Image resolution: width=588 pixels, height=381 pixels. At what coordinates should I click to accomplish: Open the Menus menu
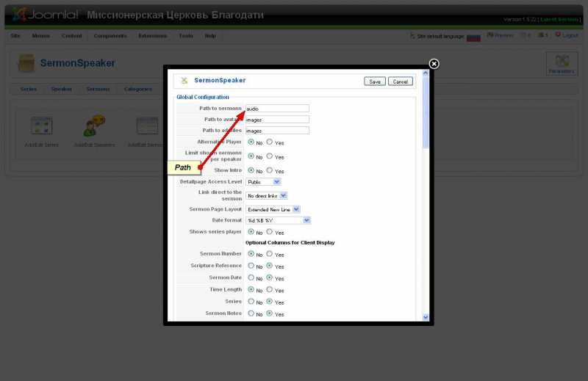[x=41, y=36]
